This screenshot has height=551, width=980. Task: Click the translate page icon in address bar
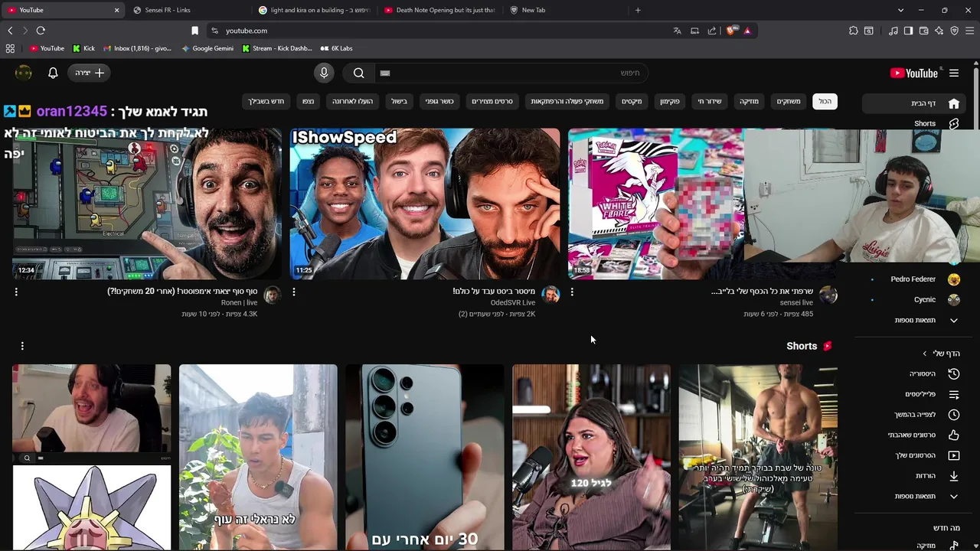(677, 31)
